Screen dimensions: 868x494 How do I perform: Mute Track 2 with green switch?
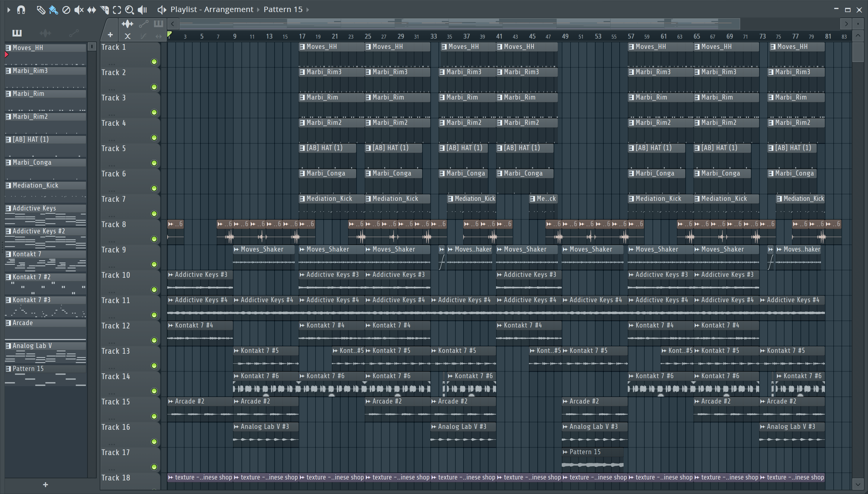click(x=154, y=87)
